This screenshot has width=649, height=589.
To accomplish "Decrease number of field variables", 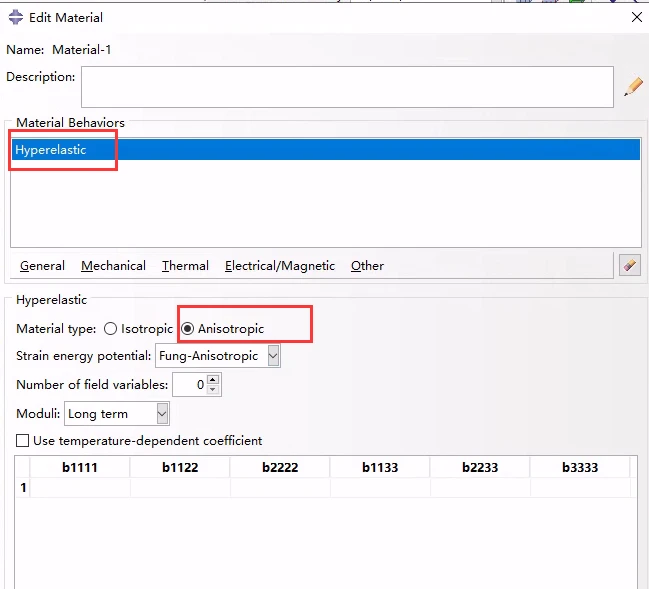I will (x=213, y=389).
